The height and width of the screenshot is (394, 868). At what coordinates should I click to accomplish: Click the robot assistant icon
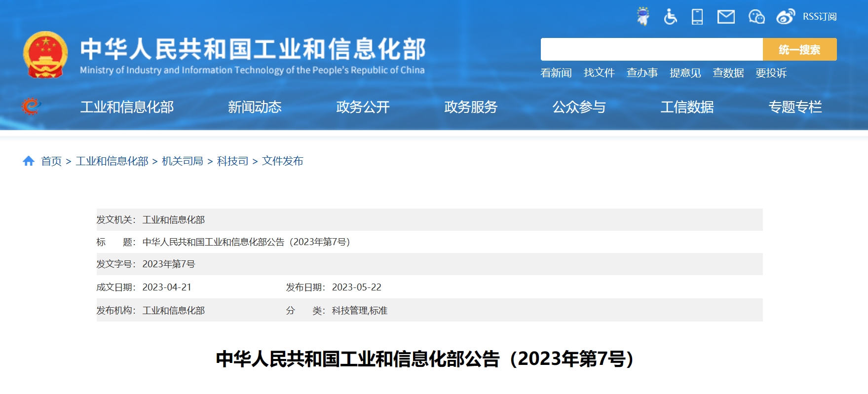click(x=642, y=16)
